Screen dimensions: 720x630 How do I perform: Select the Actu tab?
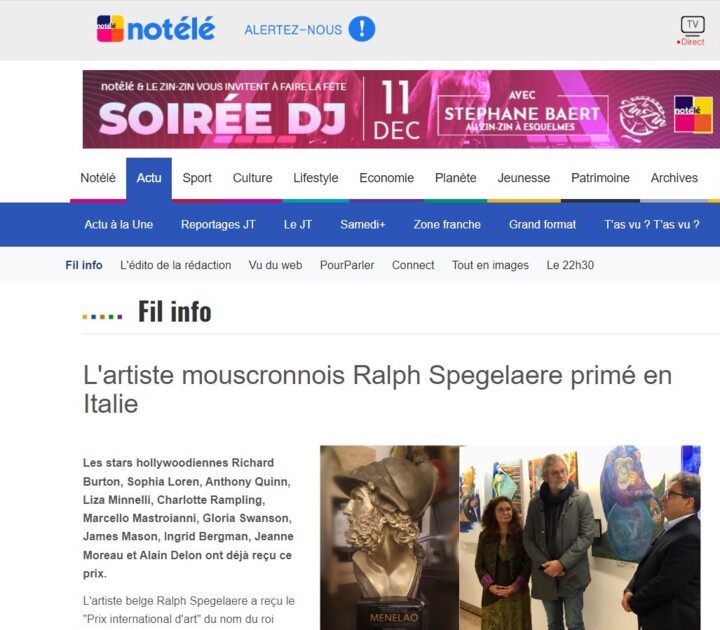tap(149, 178)
